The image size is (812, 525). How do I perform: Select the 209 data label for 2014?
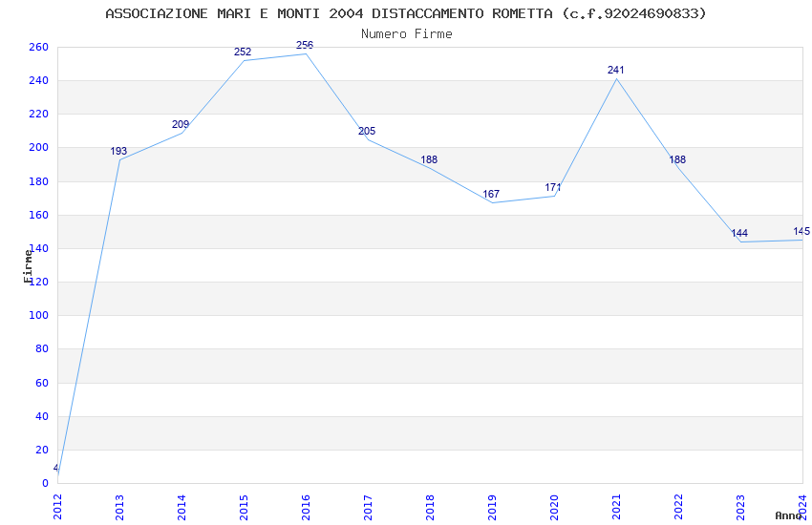click(181, 124)
